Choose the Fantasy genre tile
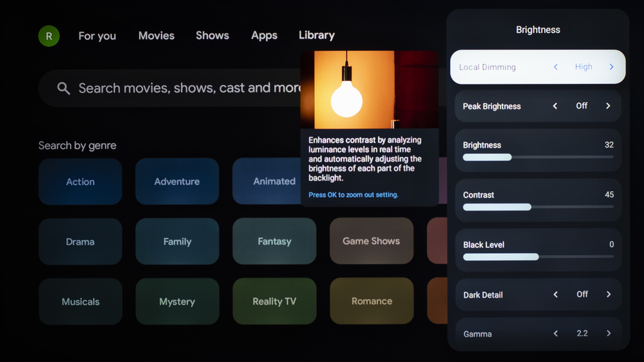 point(274,242)
